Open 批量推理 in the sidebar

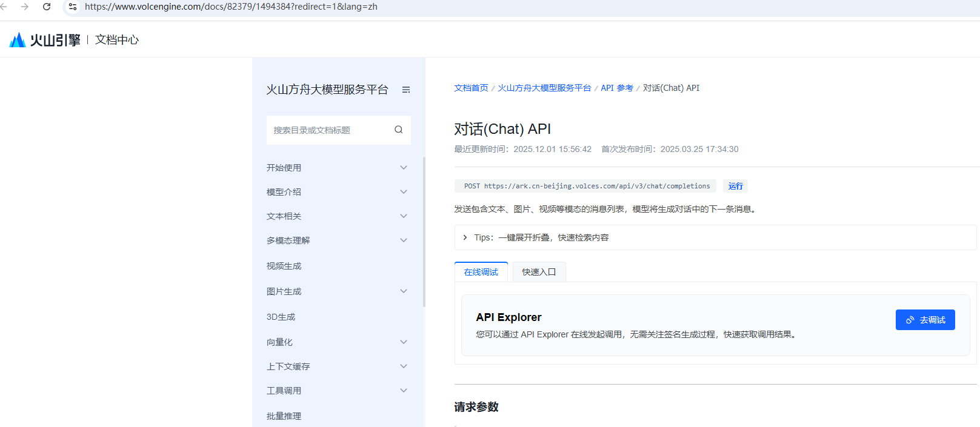click(284, 416)
